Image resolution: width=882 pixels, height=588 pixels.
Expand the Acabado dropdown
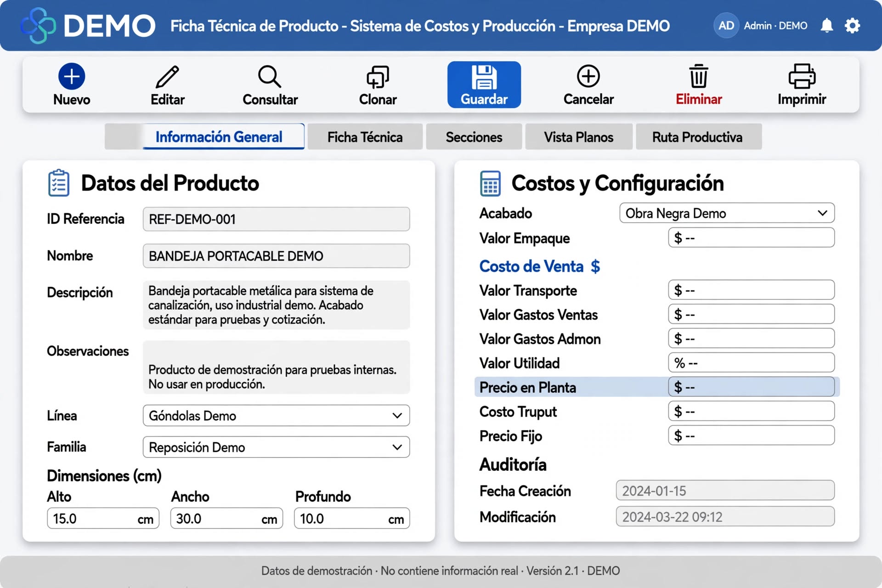[727, 213]
